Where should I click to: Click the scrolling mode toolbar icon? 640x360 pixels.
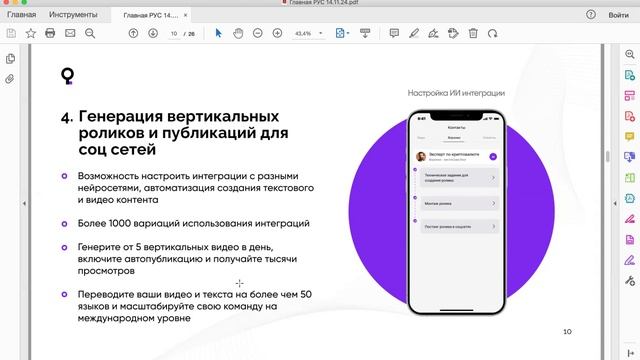point(365,33)
